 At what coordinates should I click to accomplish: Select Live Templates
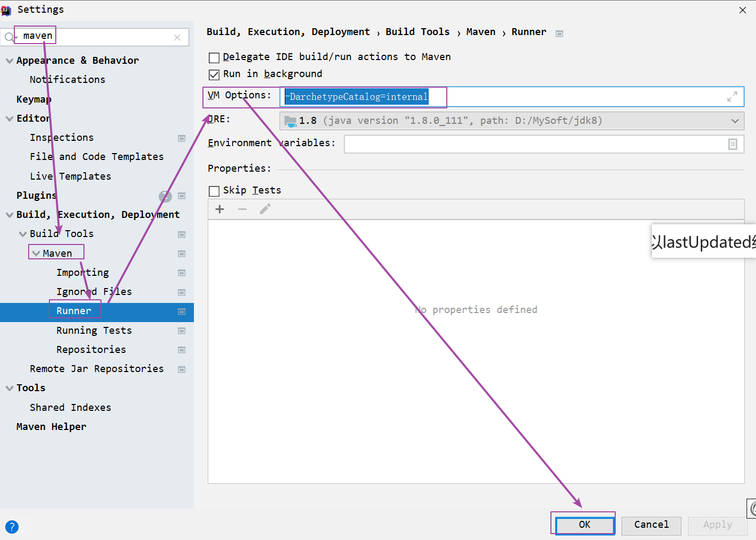[71, 176]
